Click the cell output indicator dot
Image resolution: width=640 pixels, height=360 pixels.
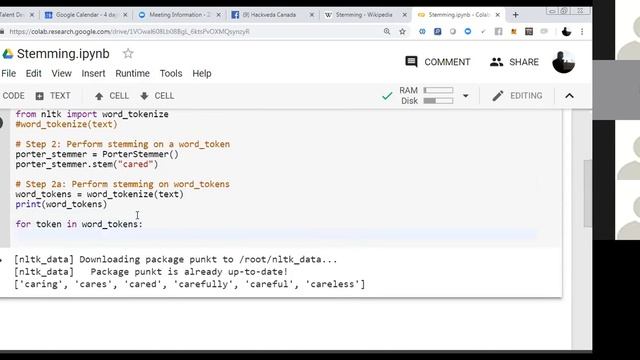pos(1,260)
